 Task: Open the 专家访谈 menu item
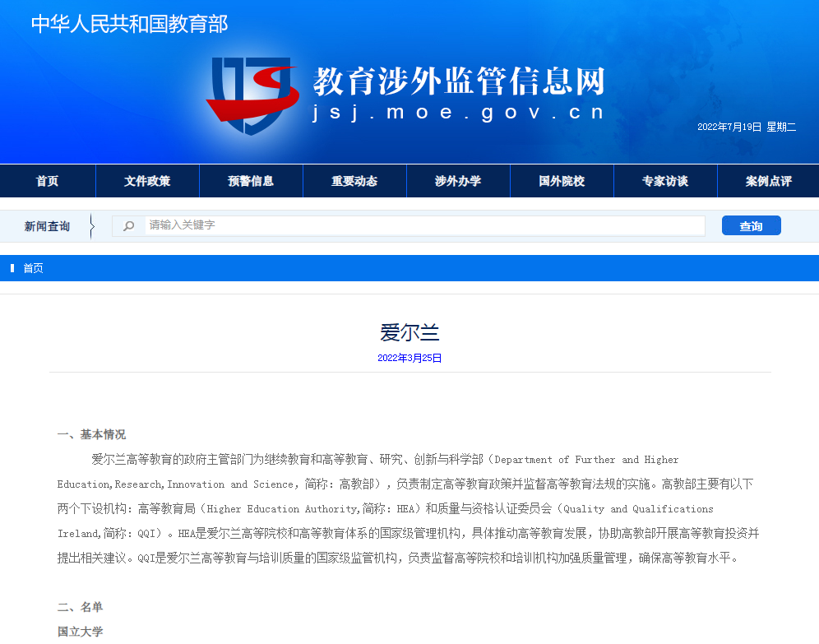tap(665, 181)
